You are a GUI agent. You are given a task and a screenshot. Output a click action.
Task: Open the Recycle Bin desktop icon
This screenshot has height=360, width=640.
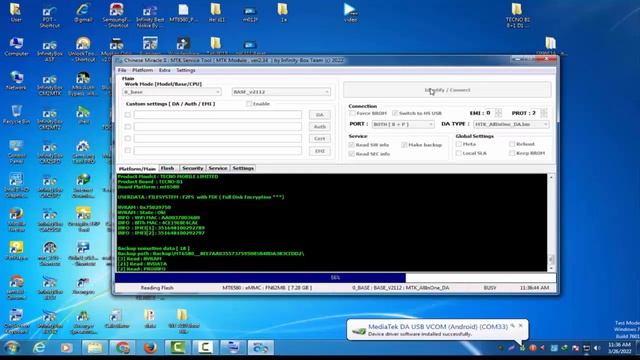16,115
